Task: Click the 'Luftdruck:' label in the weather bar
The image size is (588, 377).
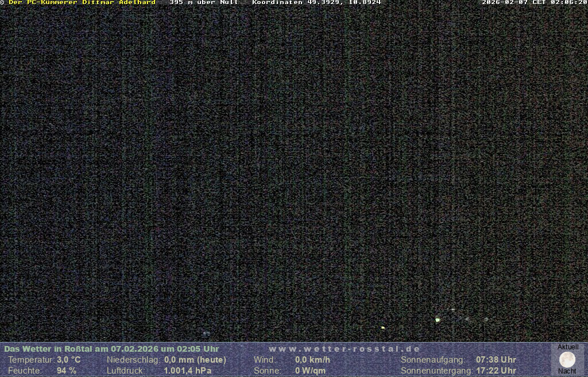Action: (x=126, y=371)
